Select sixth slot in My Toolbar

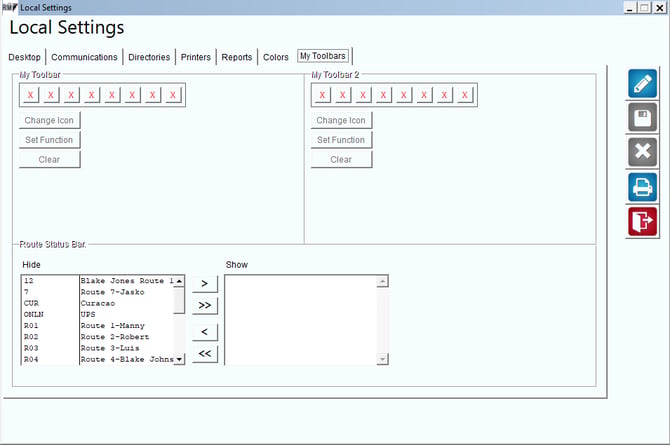132,95
